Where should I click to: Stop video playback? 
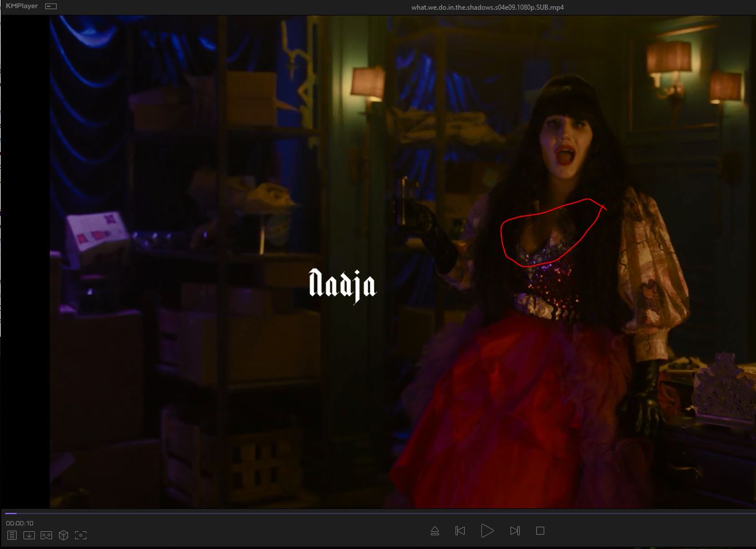(540, 531)
